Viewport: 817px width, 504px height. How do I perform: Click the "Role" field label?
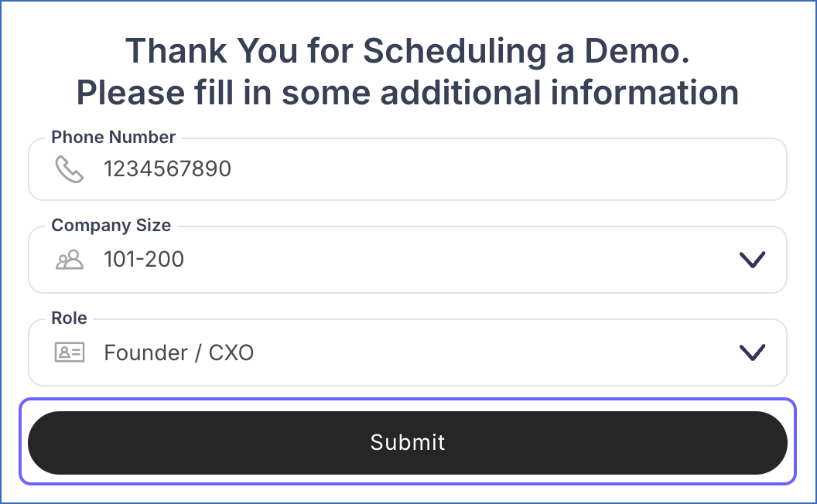pos(69,318)
